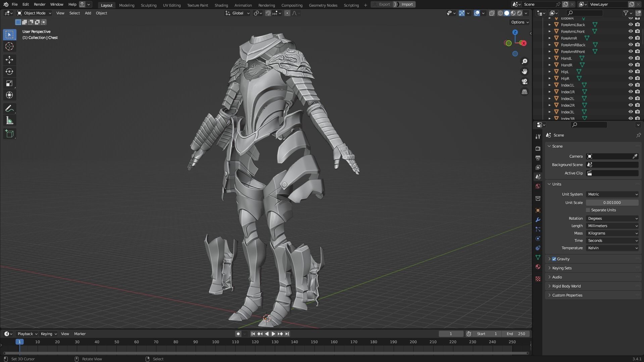Open Global transform orientation dropdown

click(x=238, y=13)
